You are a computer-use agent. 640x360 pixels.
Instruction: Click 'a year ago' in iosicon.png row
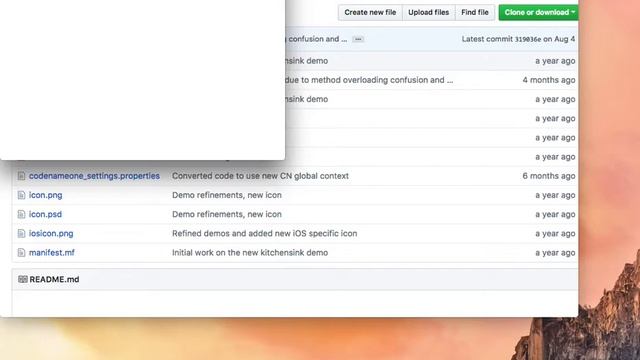coord(555,233)
